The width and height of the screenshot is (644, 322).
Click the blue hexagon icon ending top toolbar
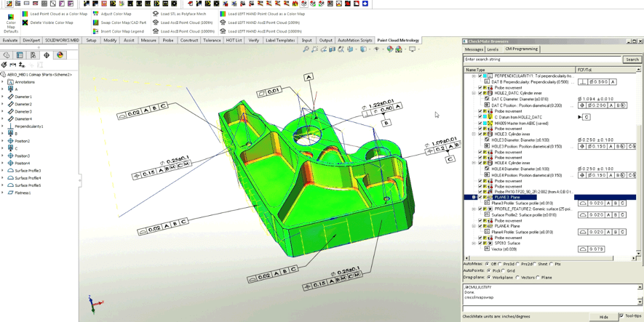365,4
